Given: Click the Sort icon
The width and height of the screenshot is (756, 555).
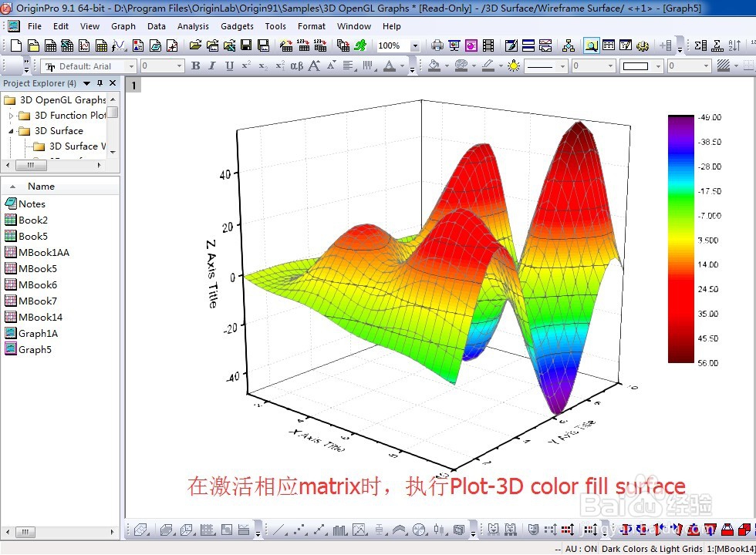Looking at the screenshot, I should [734, 45].
